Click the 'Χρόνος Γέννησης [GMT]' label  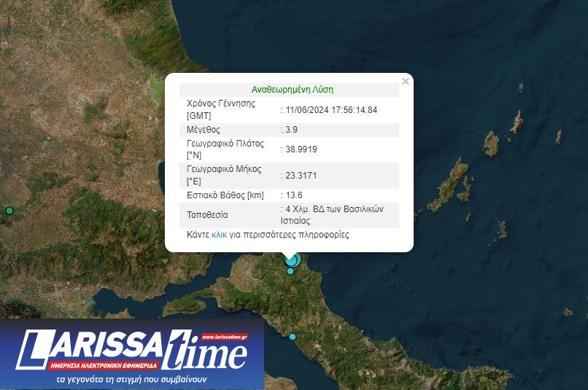[221, 109]
